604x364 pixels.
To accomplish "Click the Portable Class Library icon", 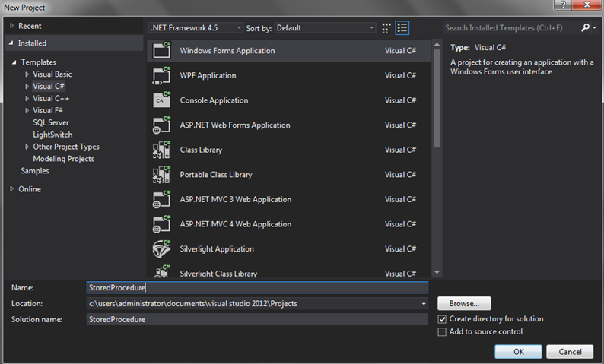I will click(161, 175).
